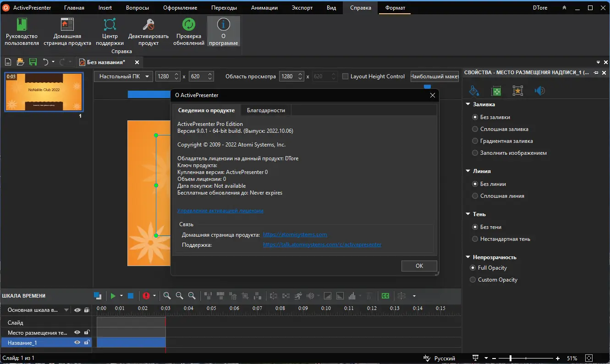Enable the Layout Height Control checkbox

[346, 76]
